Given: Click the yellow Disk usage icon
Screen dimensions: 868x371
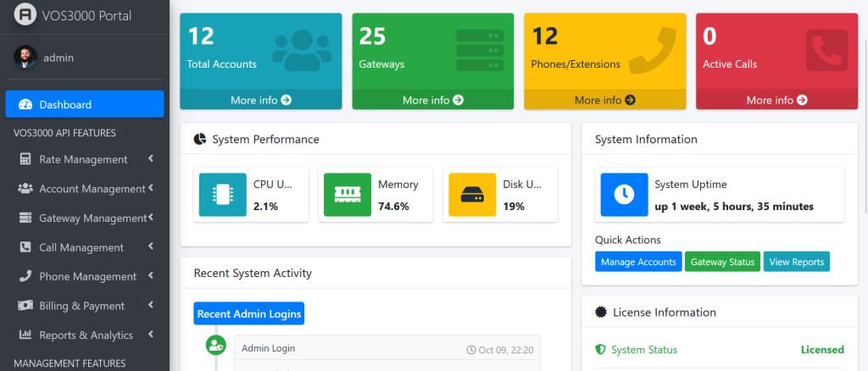Looking at the screenshot, I should click(472, 195).
